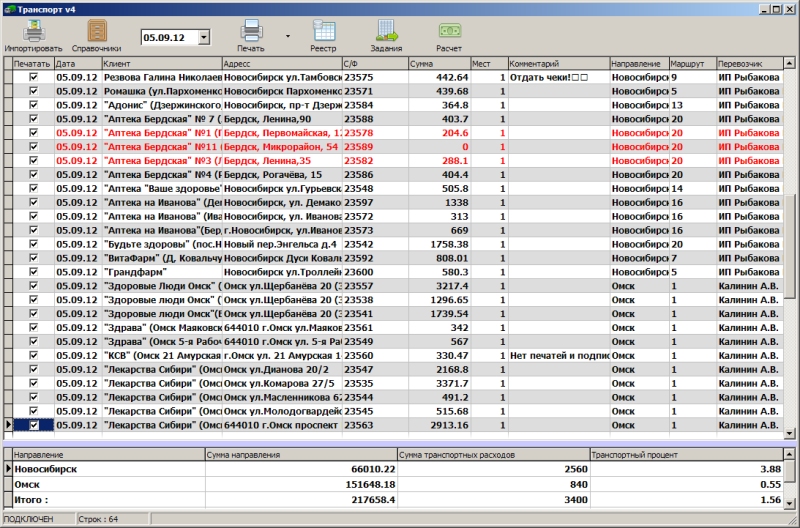Open the Задания icon
Viewport: 800px width, 528px height.
point(387,31)
